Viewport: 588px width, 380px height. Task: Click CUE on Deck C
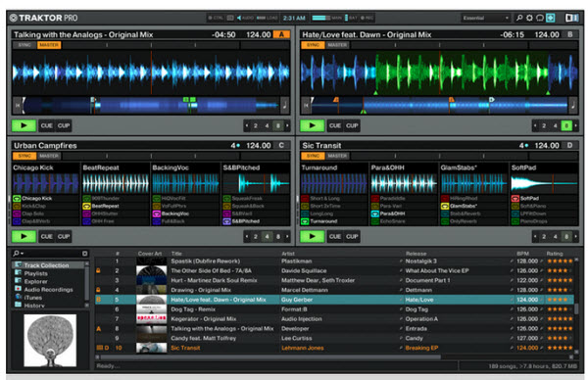point(46,236)
